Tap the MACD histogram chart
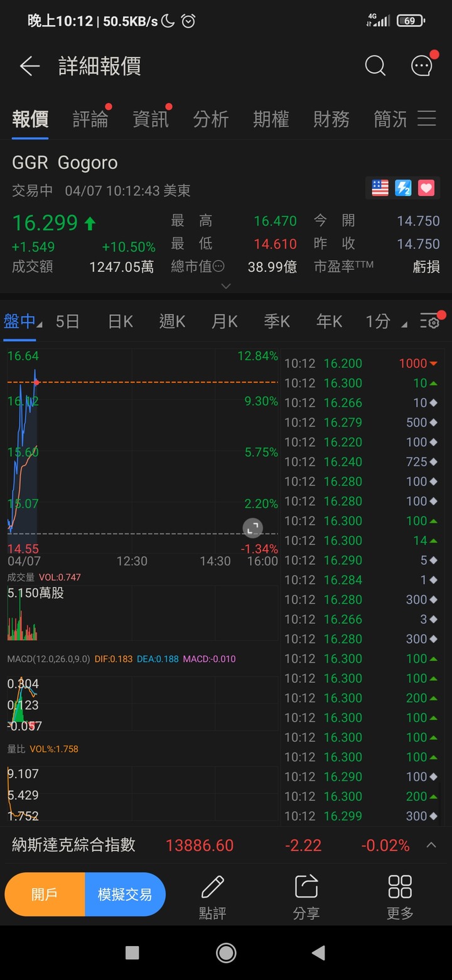This screenshot has height=980, width=452. tap(143, 704)
